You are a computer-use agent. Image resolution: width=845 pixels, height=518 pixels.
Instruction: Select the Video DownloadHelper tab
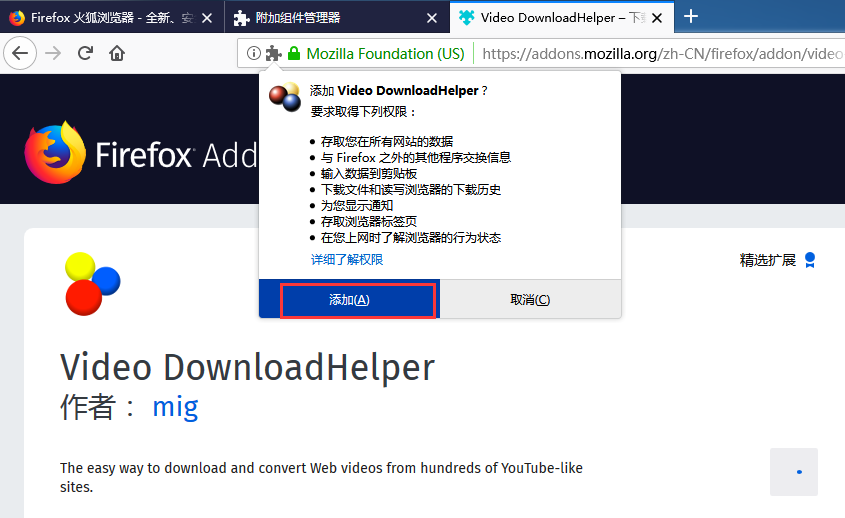[x=562, y=18]
